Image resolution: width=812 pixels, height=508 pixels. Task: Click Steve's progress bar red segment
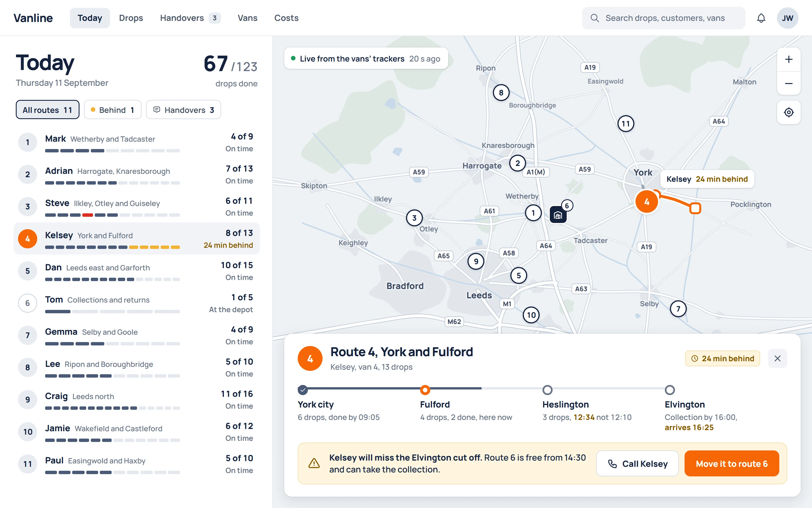click(x=88, y=215)
